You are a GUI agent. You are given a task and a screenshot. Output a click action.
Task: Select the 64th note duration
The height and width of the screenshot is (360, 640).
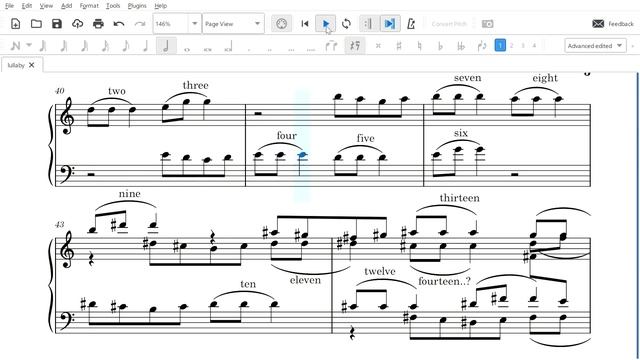click(64, 45)
